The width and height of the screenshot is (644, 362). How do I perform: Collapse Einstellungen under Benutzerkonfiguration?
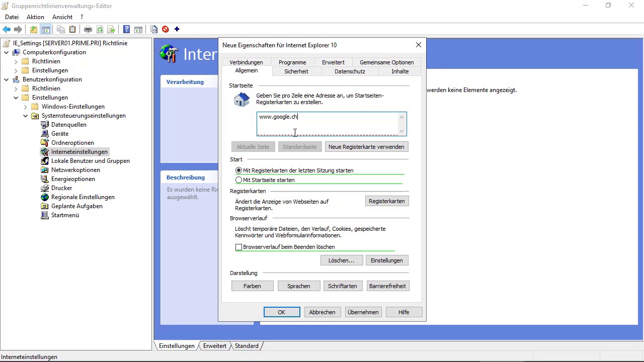click(x=16, y=98)
